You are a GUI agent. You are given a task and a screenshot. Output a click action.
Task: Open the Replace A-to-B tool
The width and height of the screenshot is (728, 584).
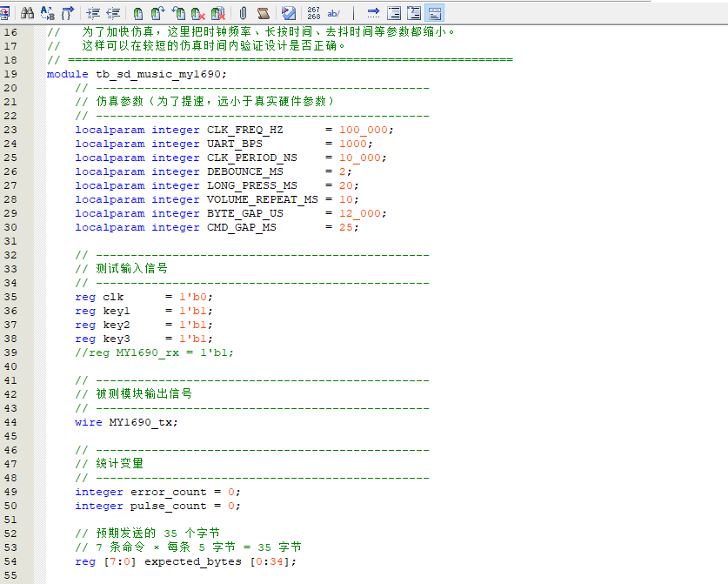pos(47,13)
